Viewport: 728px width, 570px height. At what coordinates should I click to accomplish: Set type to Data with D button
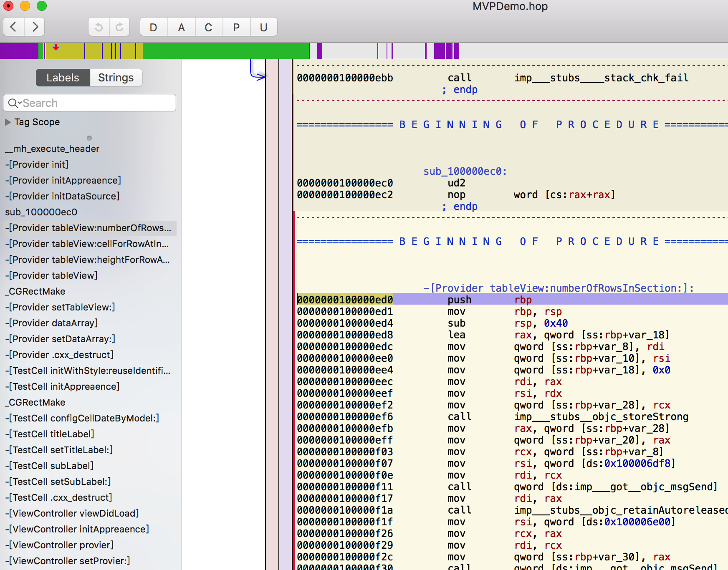pos(154,28)
